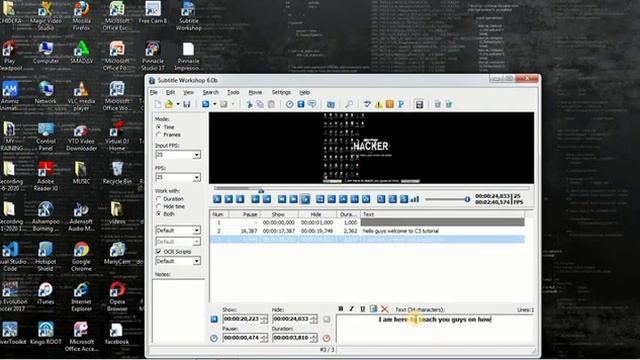Open the Search menu
This screenshot has height=360, width=640.
click(x=211, y=93)
